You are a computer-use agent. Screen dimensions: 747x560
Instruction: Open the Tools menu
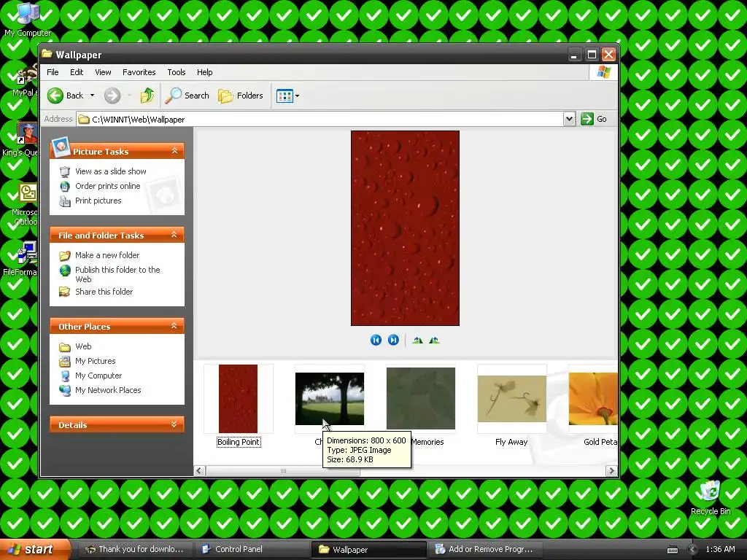177,72
